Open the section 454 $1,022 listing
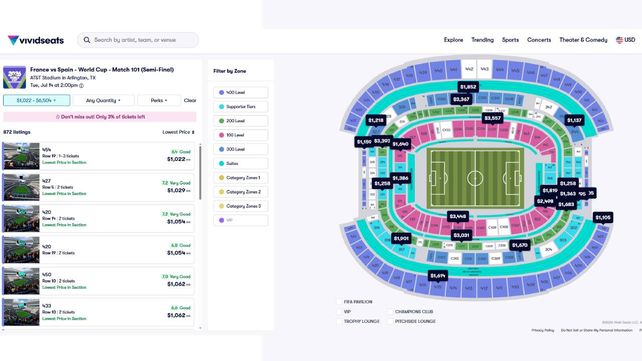Viewport: 642px width, 361px height. [98, 156]
